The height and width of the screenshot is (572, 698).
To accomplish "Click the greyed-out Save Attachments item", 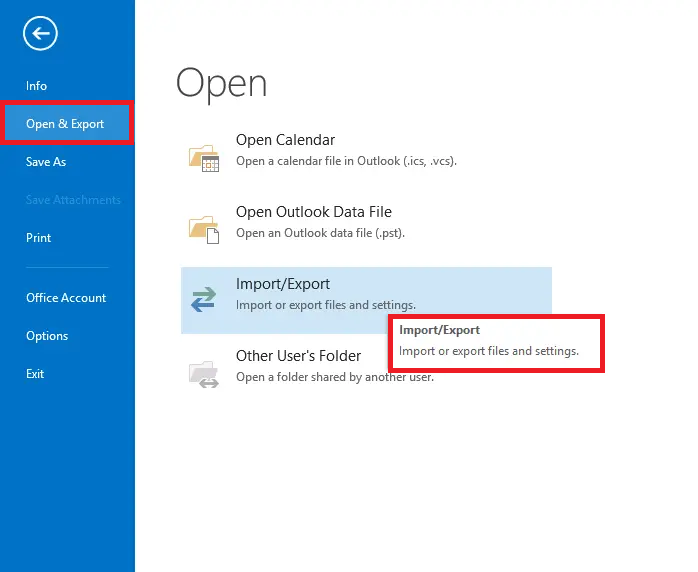I will tap(73, 200).
